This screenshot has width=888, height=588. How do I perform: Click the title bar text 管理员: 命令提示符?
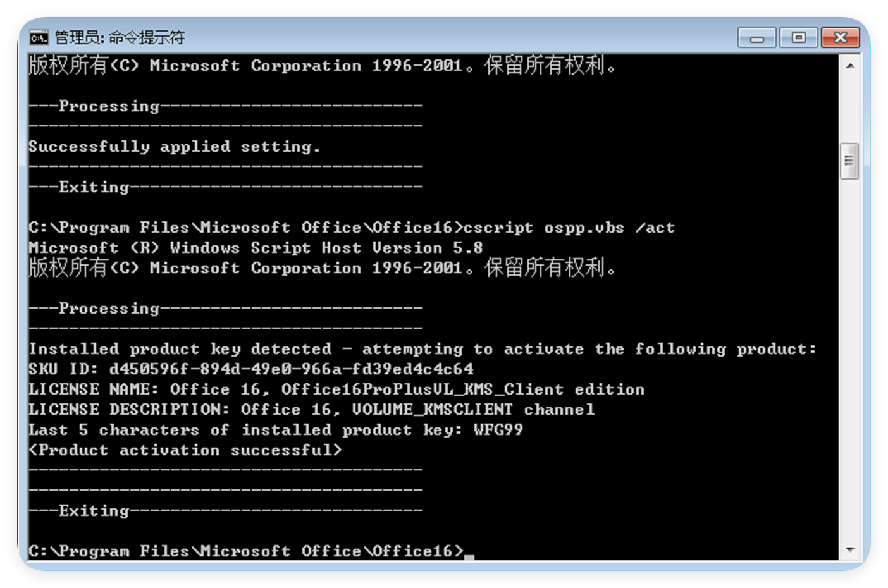[120, 37]
